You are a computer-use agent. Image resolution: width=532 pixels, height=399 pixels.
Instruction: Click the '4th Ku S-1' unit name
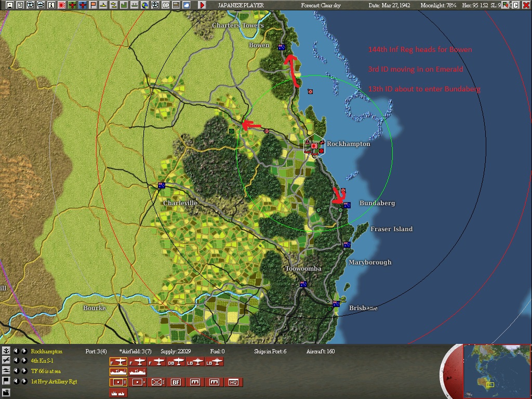pos(42,361)
